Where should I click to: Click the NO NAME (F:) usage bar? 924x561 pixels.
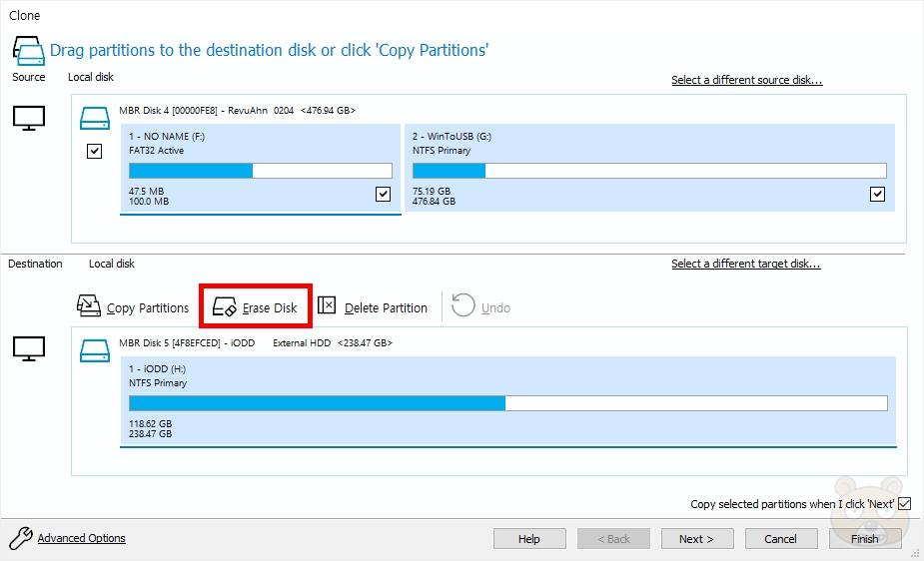[261, 171]
